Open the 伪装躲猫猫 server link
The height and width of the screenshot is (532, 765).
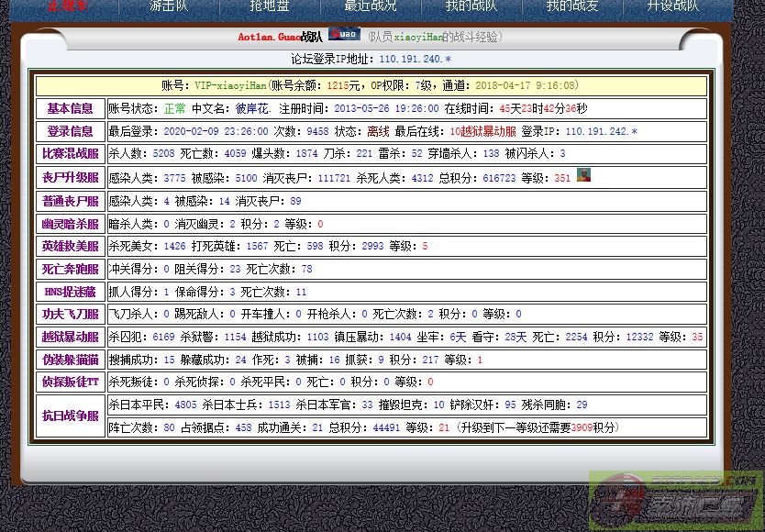coord(71,360)
